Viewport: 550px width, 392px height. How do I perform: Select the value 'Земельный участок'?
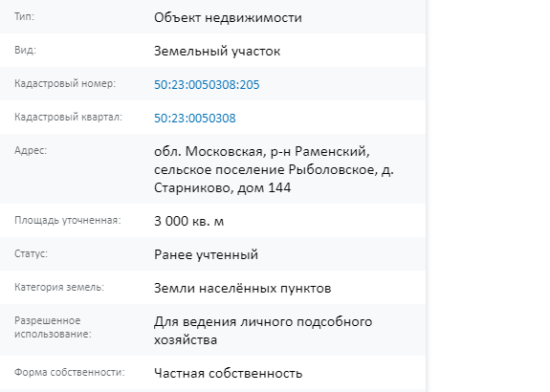(217, 52)
